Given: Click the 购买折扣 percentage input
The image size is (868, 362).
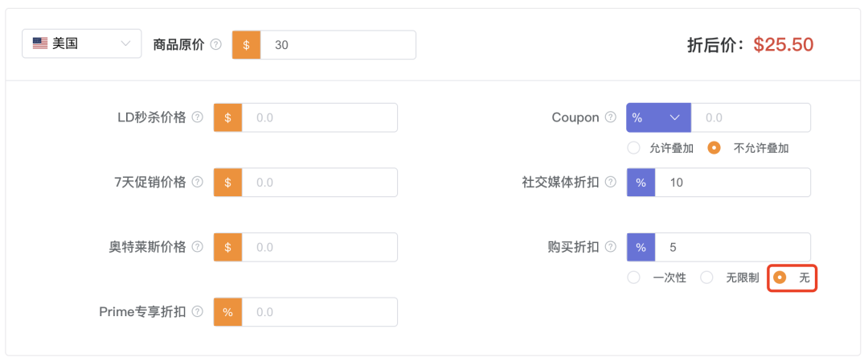Looking at the screenshot, I should point(732,247).
